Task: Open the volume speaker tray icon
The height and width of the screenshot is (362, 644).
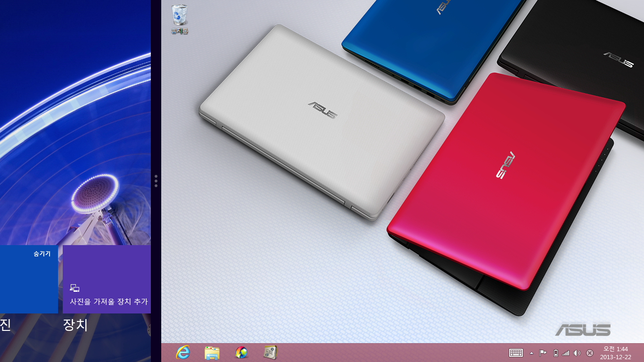Action: click(x=577, y=353)
